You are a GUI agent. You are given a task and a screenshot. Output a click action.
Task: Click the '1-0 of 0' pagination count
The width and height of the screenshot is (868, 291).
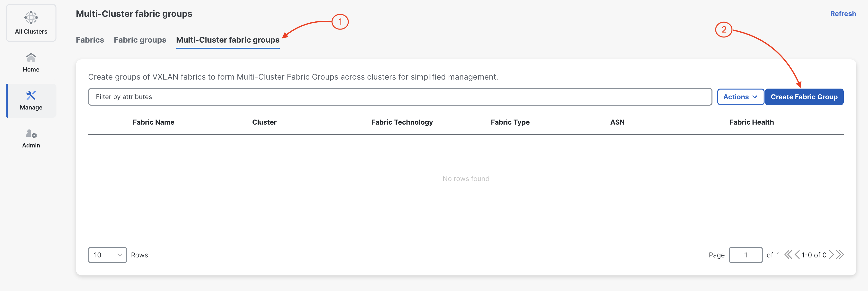coord(814,255)
